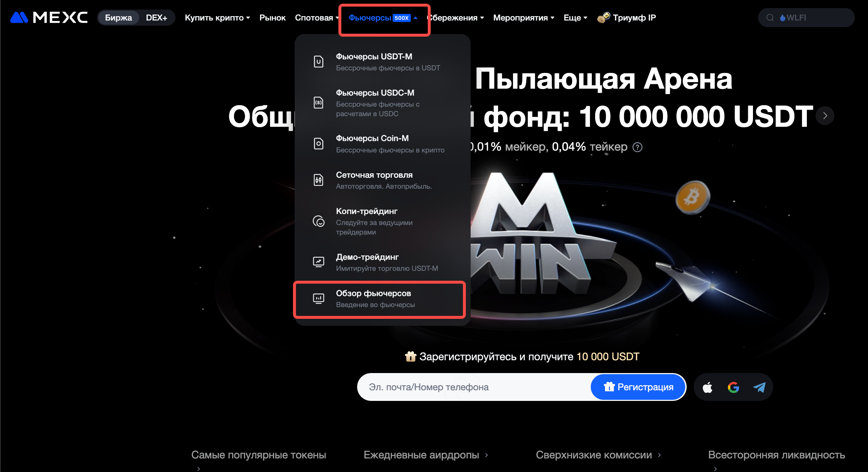Sign up with Apple icon
The image size is (868, 472).
(x=708, y=387)
